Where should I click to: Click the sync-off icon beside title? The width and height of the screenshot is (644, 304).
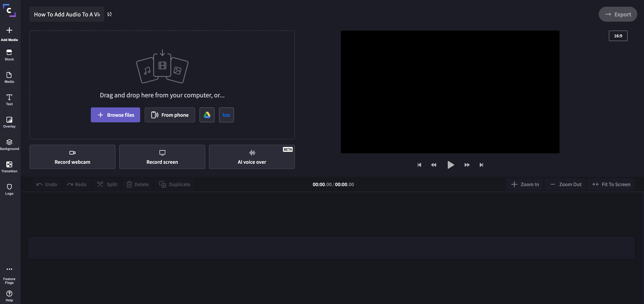coord(110,14)
